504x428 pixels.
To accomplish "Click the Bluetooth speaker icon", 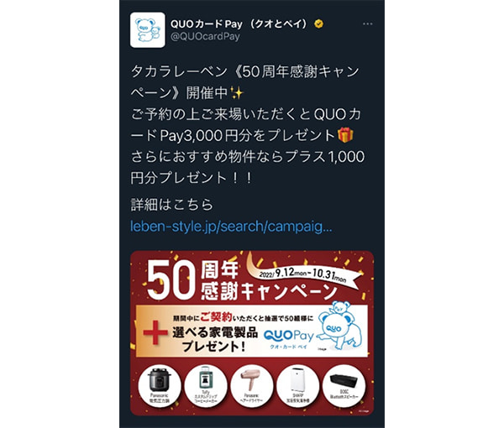I will 344,385.
